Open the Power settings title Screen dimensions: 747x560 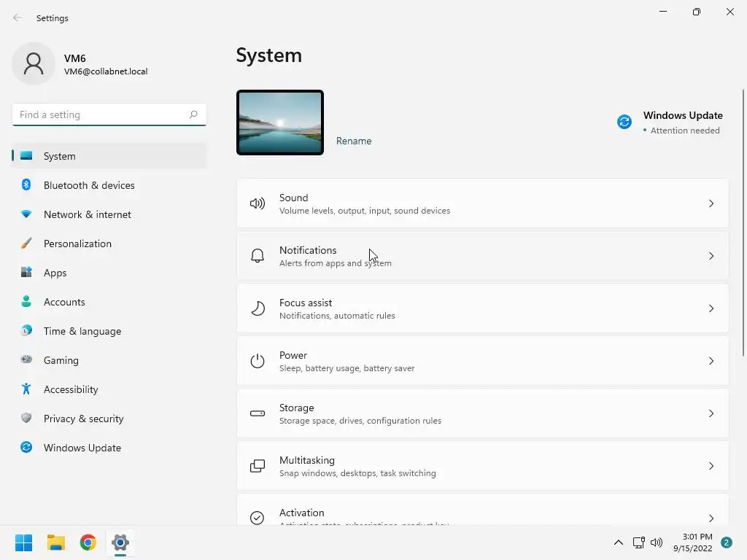[x=293, y=355]
